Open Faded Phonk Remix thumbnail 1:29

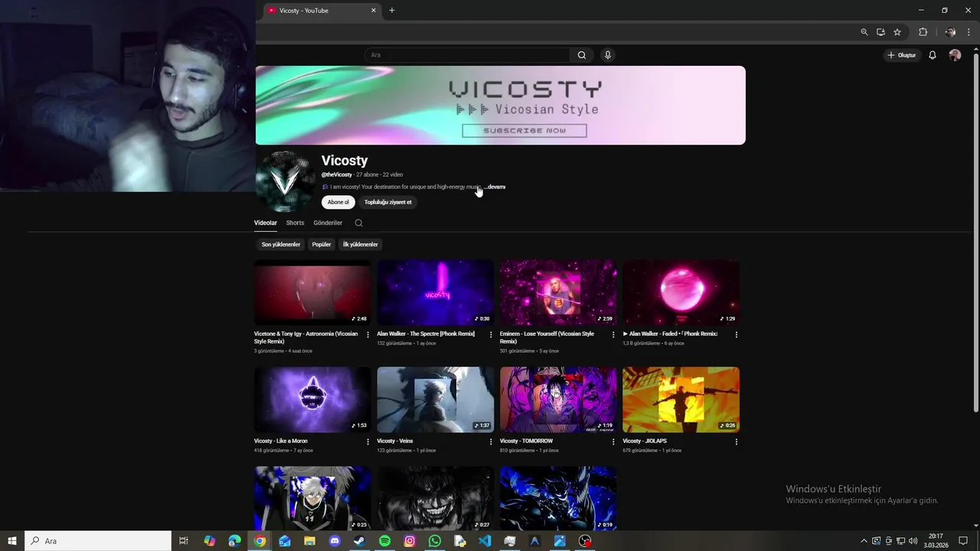pyautogui.click(x=681, y=292)
